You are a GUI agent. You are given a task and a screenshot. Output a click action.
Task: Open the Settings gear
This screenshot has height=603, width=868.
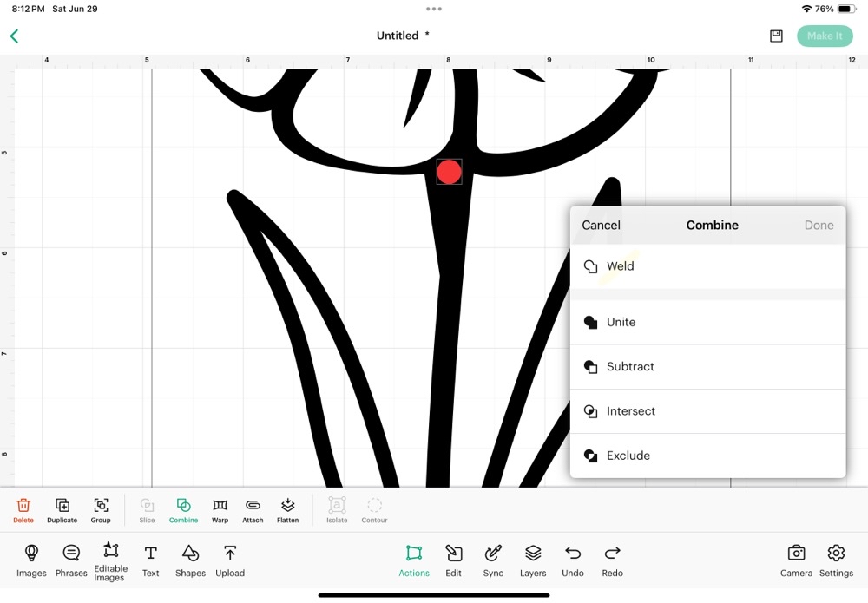[x=836, y=560]
